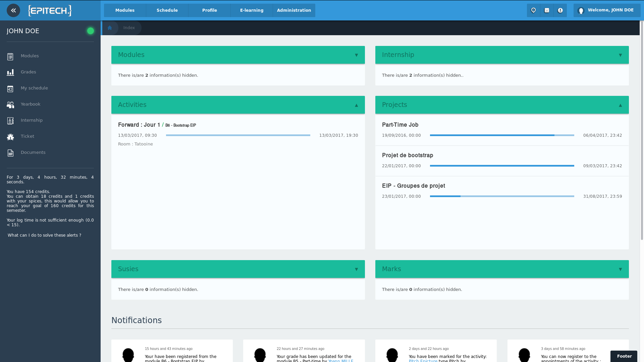Image resolution: width=644 pixels, height=362 pixels.
Task: Select the Grades bar chart icon
Action: pyautogui.click(x=10, y=72)
